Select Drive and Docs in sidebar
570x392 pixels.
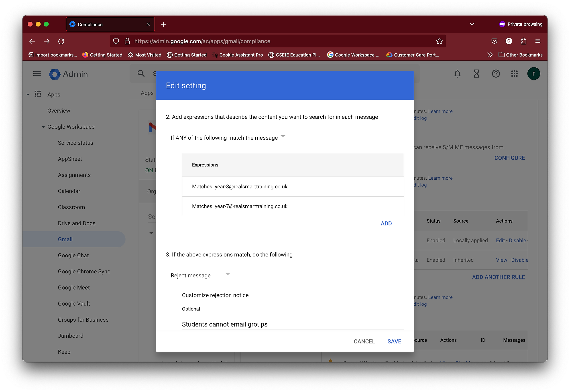[x=76, y=223]
